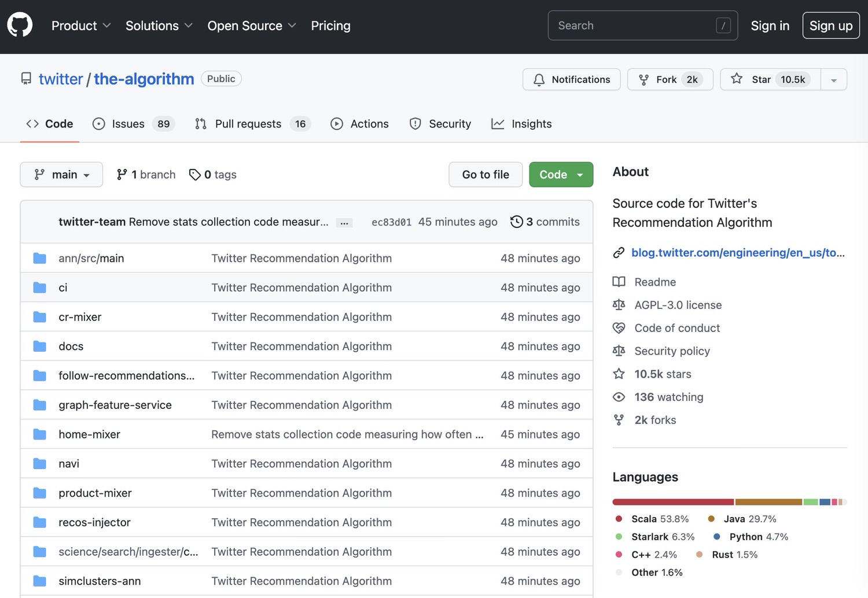Viewport: 868px width, 598px height.
Task: Click the folder icon for graph-feature-service
Action: [39, 405]
